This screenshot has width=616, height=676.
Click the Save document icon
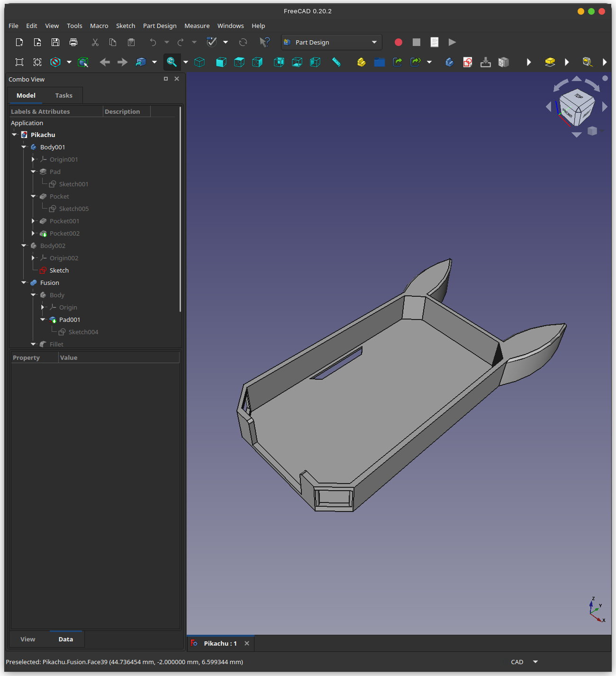click(x=55, y=42)
